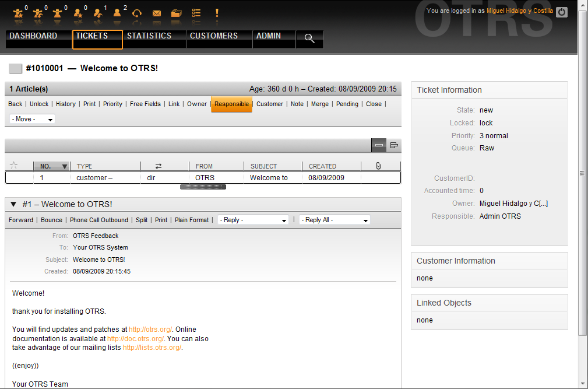Click the checklist status view icon
This screenshot has width=588, height=389.
196,13
